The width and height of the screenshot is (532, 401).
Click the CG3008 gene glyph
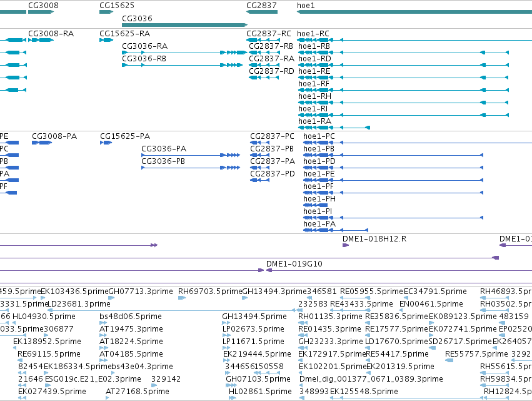[x=41, y=12]
